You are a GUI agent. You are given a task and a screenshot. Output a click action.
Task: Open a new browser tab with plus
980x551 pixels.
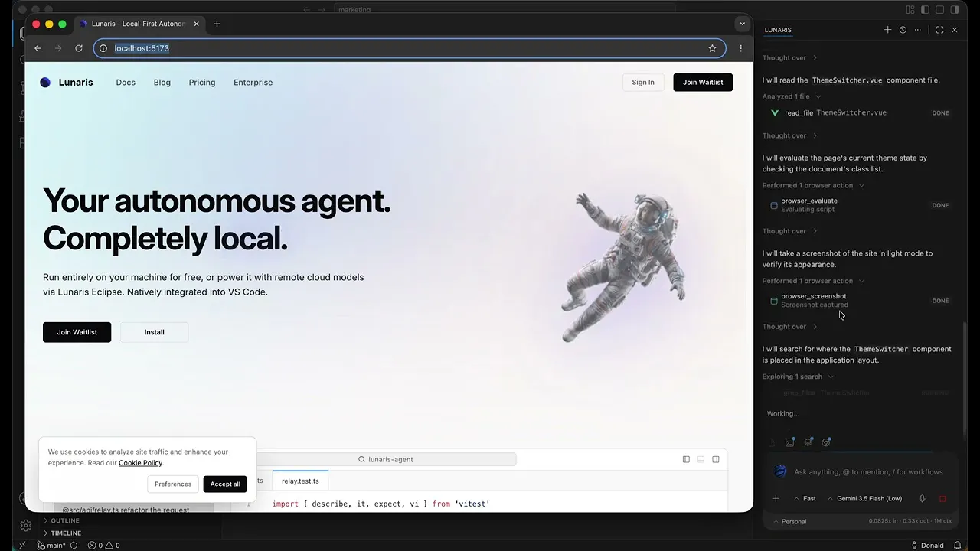[217, 24]
